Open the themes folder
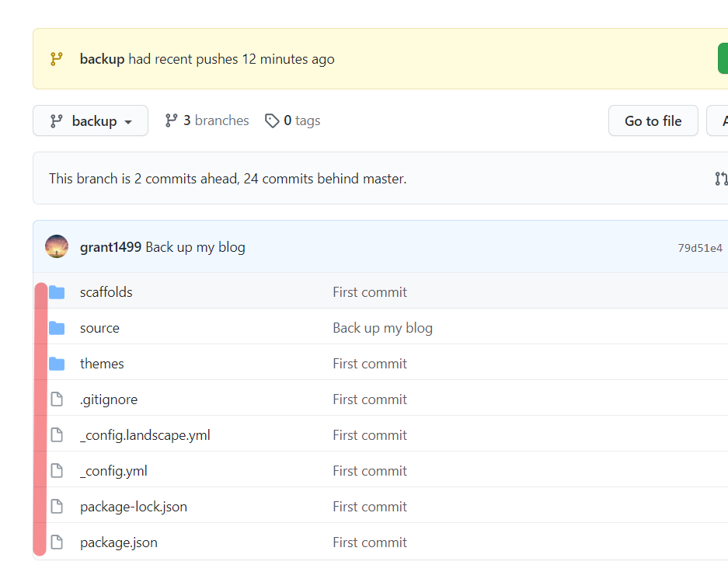This screenshot has width=728, height=565. pos(102,364)
